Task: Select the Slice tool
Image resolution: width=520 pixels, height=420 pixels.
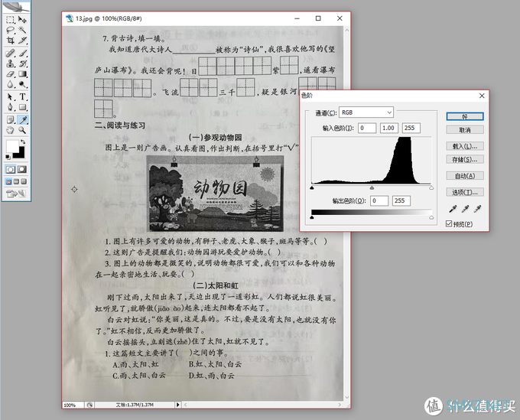Action: coord(22,41)
